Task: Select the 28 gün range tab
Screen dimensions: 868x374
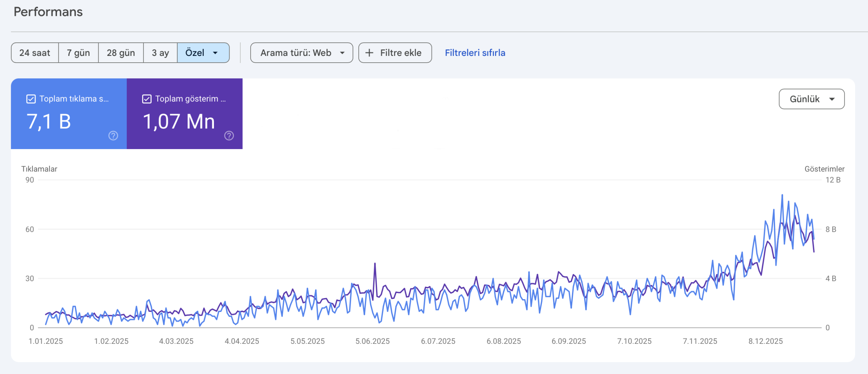Action: point(121,53)
